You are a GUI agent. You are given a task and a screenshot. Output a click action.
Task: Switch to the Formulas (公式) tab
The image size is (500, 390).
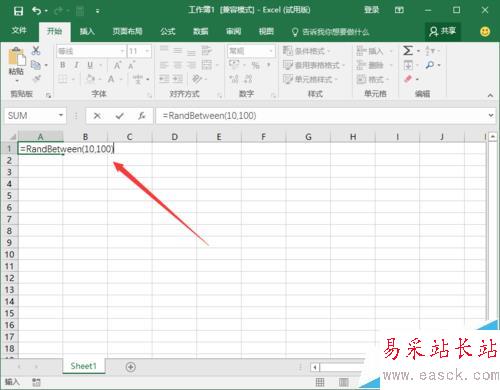168,31
